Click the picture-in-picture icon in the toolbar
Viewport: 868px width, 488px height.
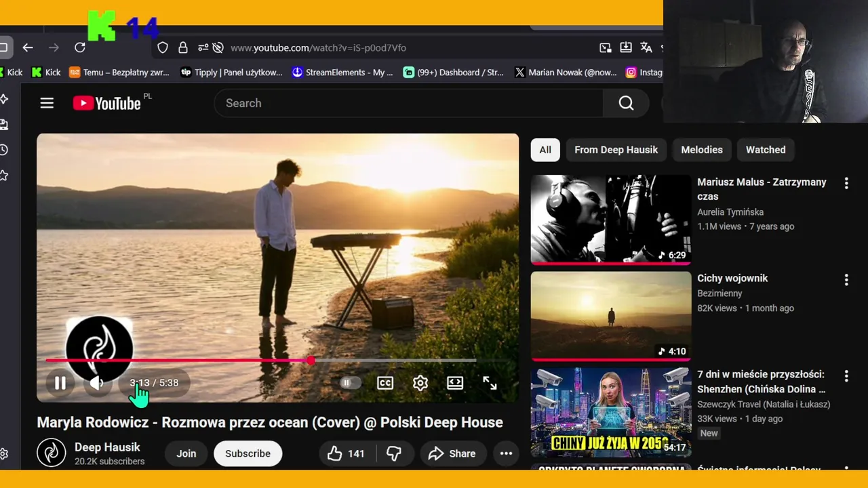coord(606,47)
